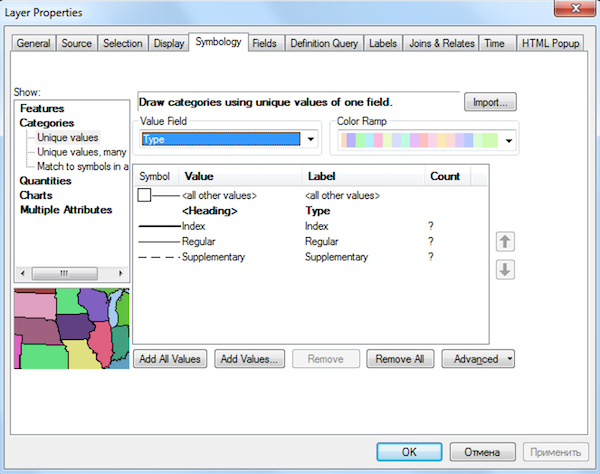This screenshot has width=600, height=474.
Task: Click the Count column header
Action: pos(448,176)
